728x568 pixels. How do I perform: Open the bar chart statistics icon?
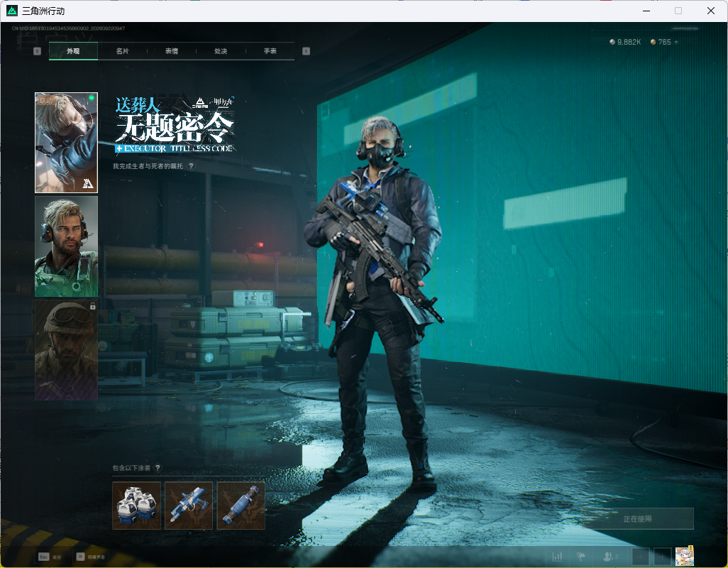(557, 556)
